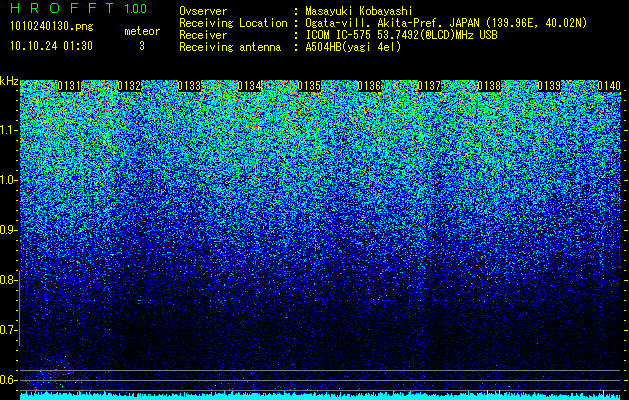
Task: Click the 'Receiver' field label
Action: [x=203, y=35]
